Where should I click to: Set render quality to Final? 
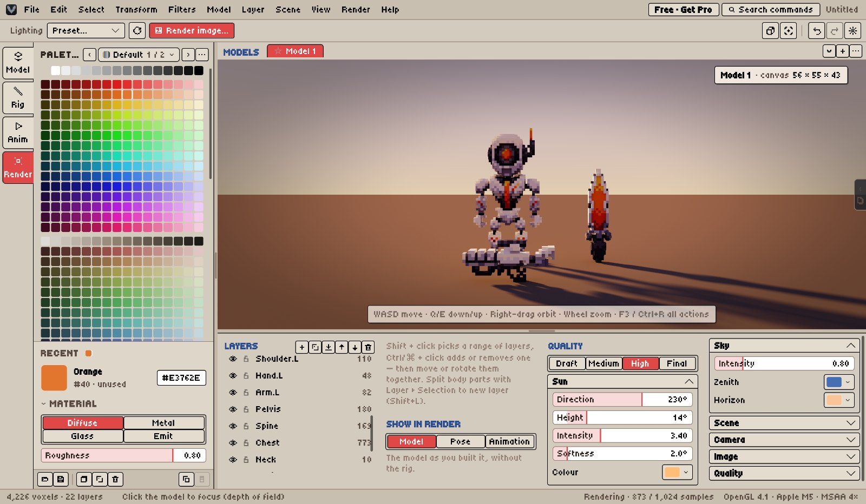pyautogui.click(x=677, y=363)
